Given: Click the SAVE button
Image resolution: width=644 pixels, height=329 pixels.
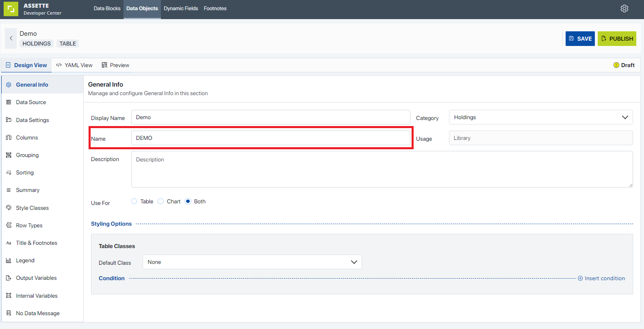Looking at the screenshot, I should pos(580,39).
